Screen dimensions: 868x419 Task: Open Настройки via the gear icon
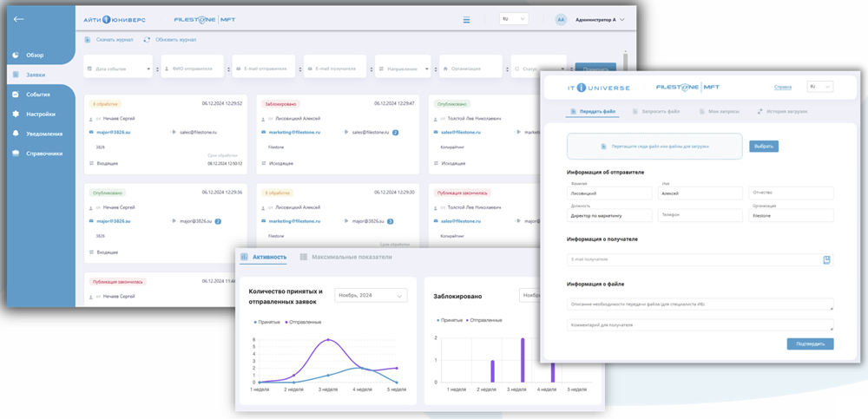(16, 115)
